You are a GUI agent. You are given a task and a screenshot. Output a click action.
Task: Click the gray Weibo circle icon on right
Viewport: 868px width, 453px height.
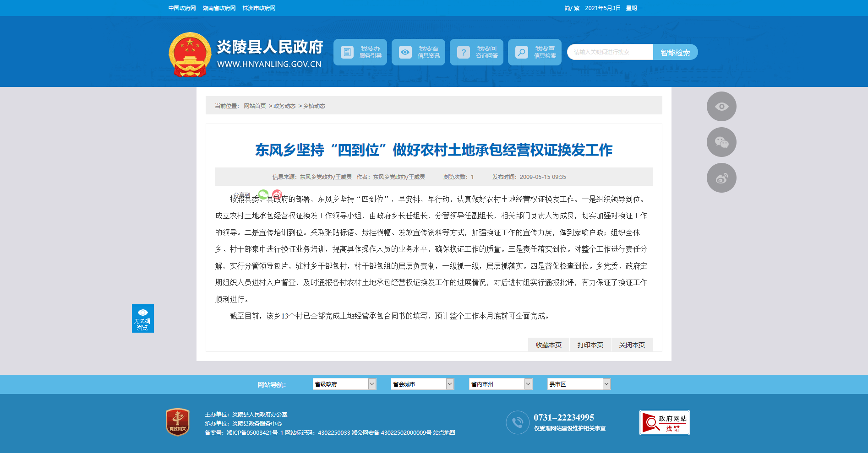(721, 178)
